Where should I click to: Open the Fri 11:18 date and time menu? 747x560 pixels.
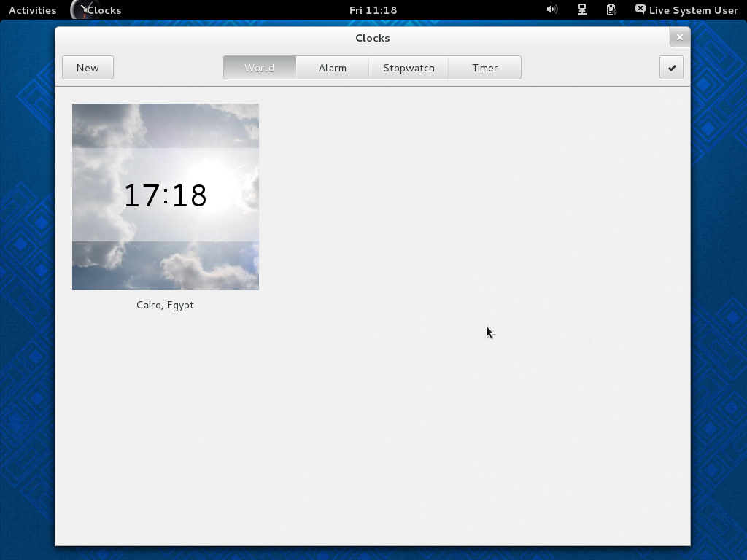pos(373,10)
